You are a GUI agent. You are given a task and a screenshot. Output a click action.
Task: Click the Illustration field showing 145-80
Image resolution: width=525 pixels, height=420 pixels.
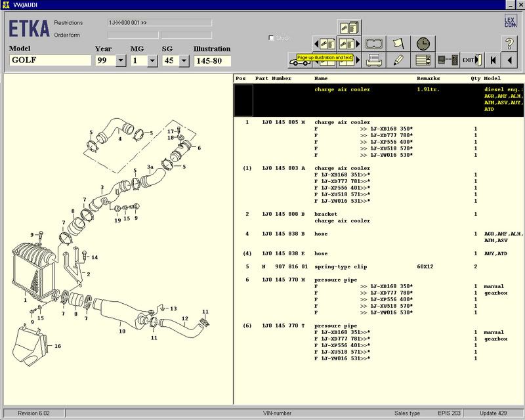click(213, 60)
